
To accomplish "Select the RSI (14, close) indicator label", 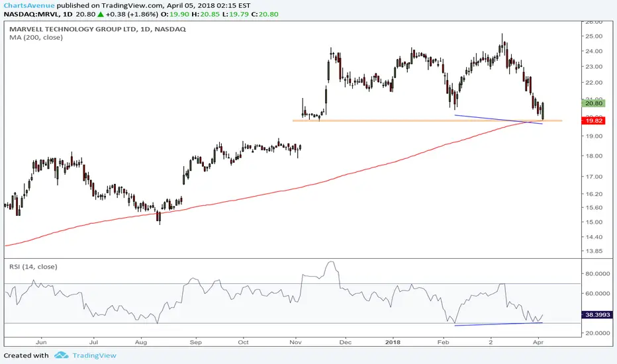I will [x=34, y=267].
